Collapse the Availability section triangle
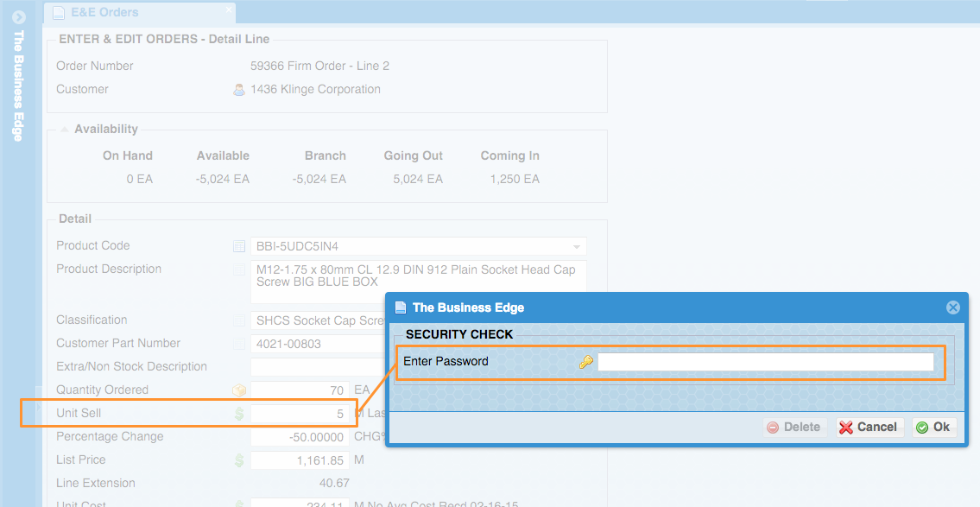This screenshot has height=507, width=980. pyautogui.click(x=65, y=130)
